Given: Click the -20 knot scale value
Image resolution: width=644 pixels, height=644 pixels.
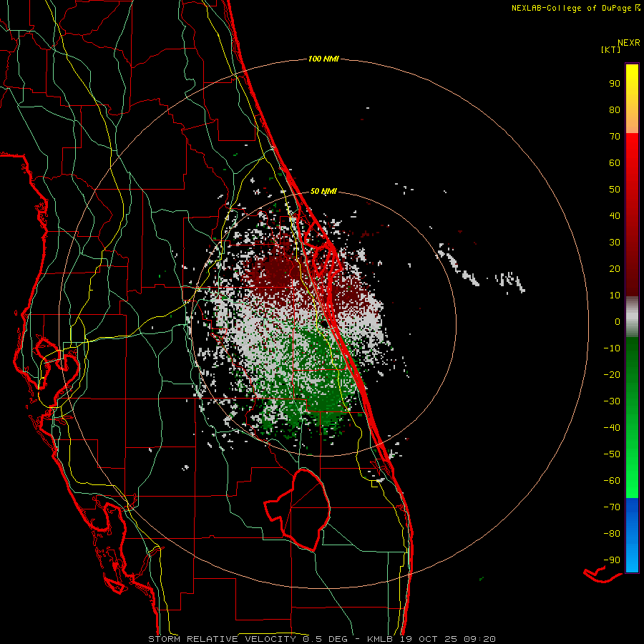Looking at the screenshot, I should (x=612, y=375).
